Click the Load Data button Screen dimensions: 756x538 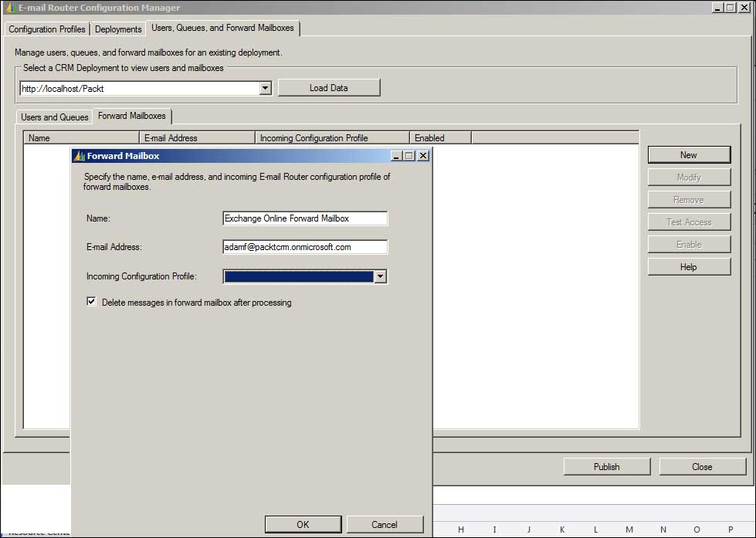pos(329,88)
